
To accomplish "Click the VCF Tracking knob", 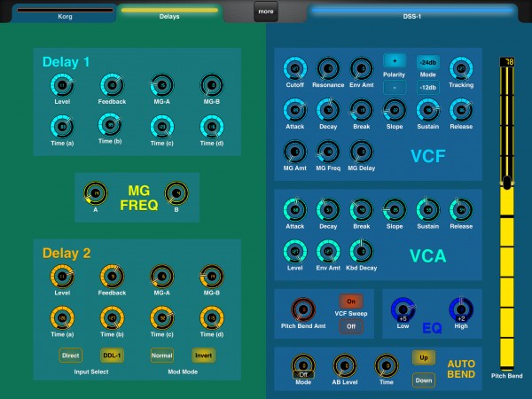I will (x=461, y=69).
